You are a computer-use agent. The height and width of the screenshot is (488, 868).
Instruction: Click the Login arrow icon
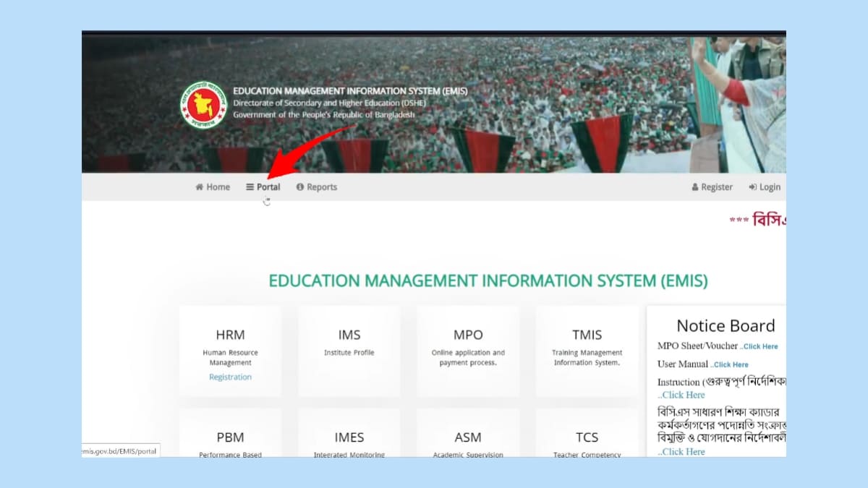pyautogui.click(x=752, y=187)
